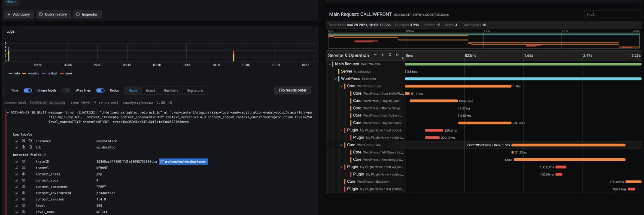Screen dimensions: 644x215
Task: Toggle the Unique labels switch
Action: coord(66,90)
